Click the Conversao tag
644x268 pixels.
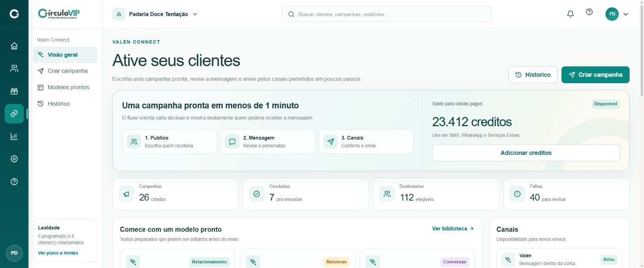click(x=455, y=262)
